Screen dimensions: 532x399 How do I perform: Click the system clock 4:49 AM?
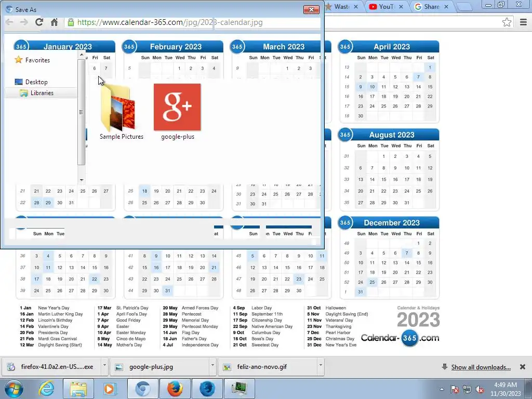point(506,385)
